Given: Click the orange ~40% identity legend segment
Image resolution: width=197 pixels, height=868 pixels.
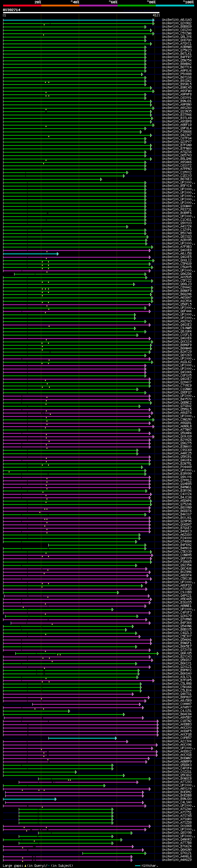Looking at the screenshot, I should [x=60, y=6].
